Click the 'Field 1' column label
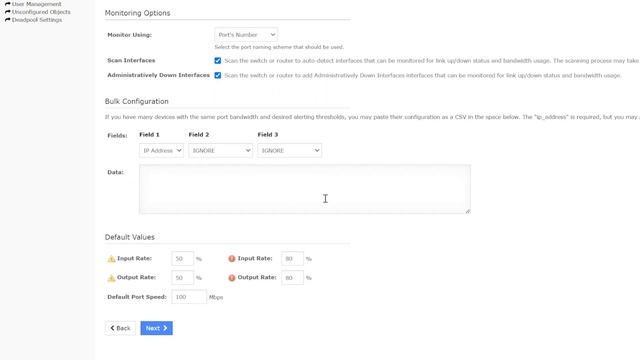The height and width of the screenshot is (360, 640). click(149, 134)
